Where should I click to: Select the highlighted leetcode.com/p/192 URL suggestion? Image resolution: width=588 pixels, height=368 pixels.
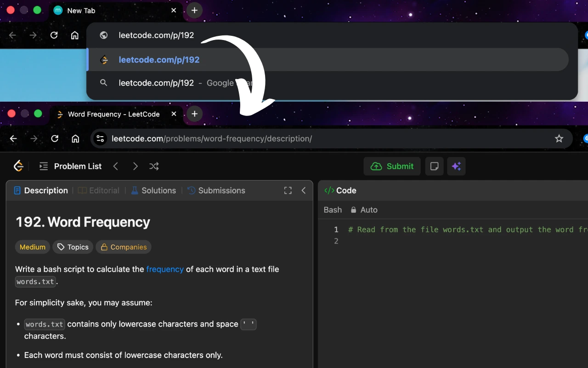coord(328,60)
